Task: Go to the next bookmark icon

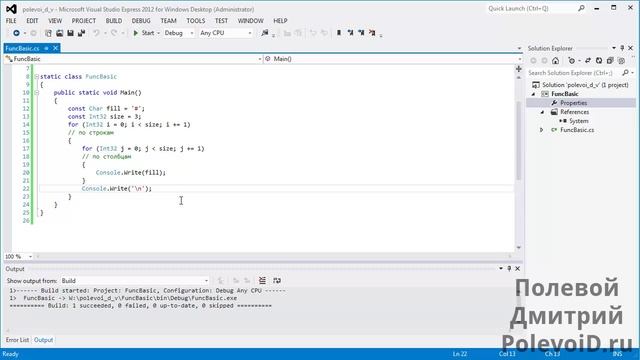Action: pyautogui.click(x=361, y=33)
